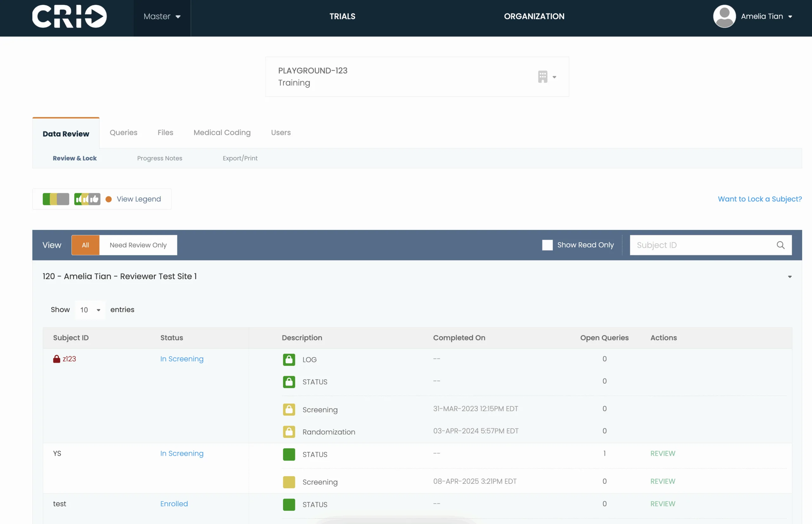Click the color-block legend icon
Image resolution: width=812 pixels, height=524 pixels.
pyautogui.click(x=56, y=199)
